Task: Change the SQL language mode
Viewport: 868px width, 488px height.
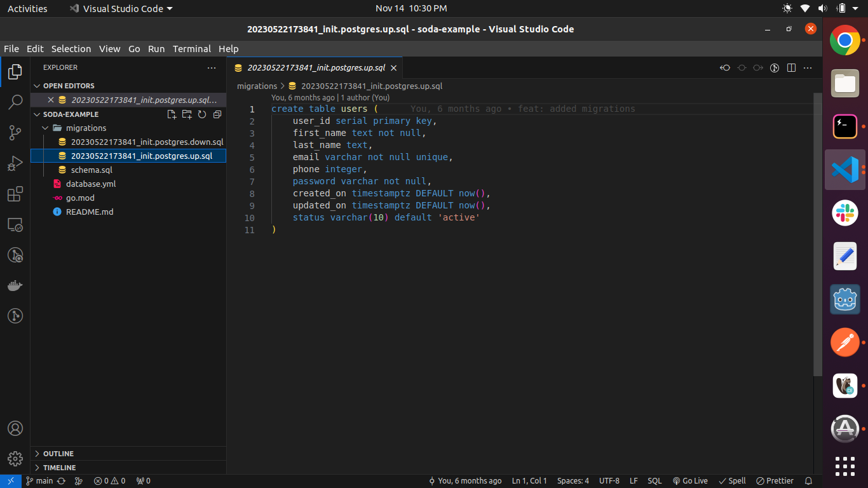Action: point(654,481)
